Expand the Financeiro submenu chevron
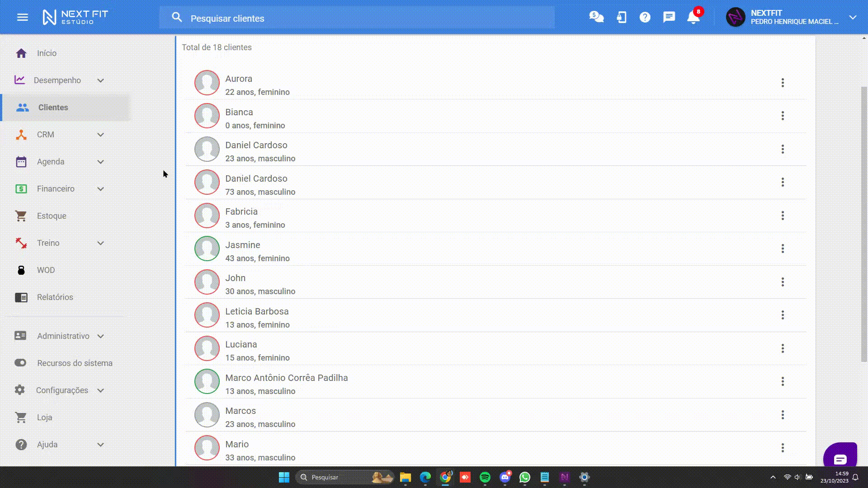 click(100, 189)
